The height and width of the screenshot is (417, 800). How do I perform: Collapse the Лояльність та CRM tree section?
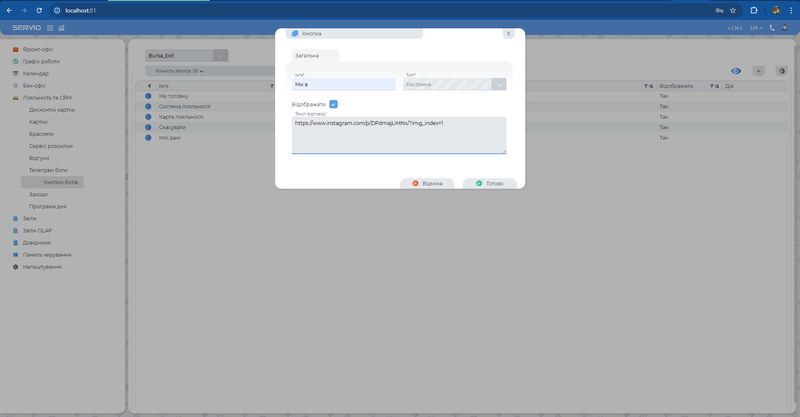(16, 98)
